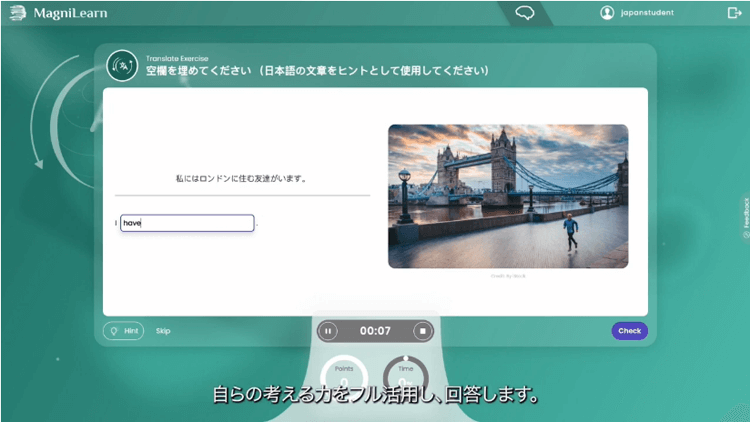The width and height of the screenshot is (750, 422).
Task: Click the 00:07 timer display
Action: click(374, 331)
